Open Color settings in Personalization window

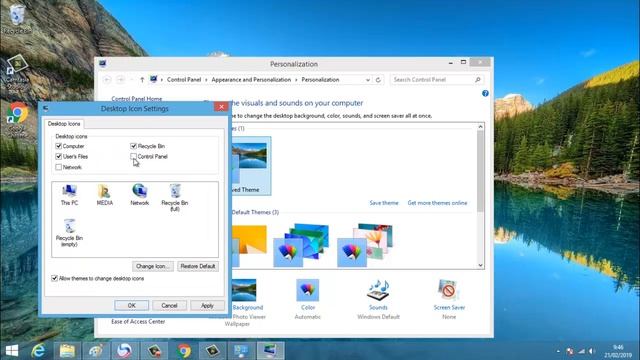point(308,299)
